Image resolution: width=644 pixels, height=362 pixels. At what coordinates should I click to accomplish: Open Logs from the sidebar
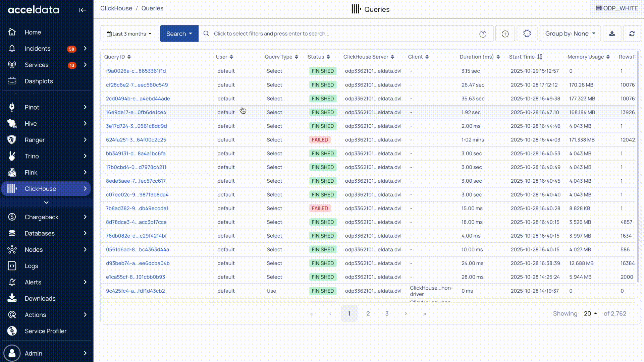[x=31, y=266]
